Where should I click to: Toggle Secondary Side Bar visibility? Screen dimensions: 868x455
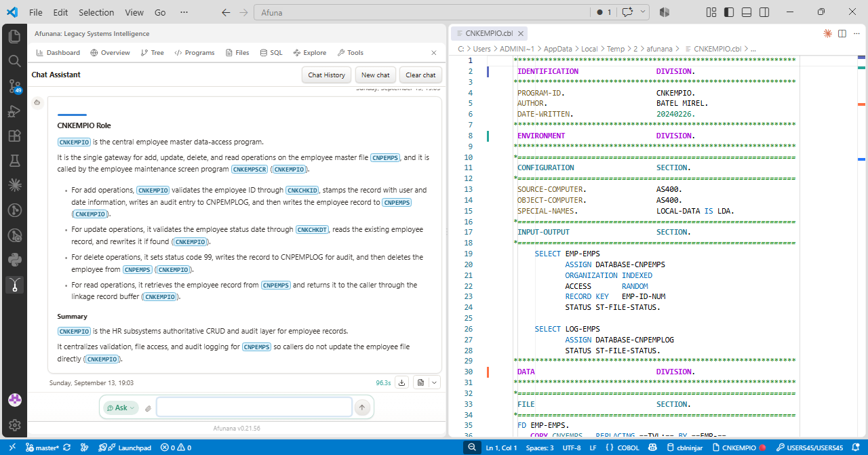[x=764, y=12]
